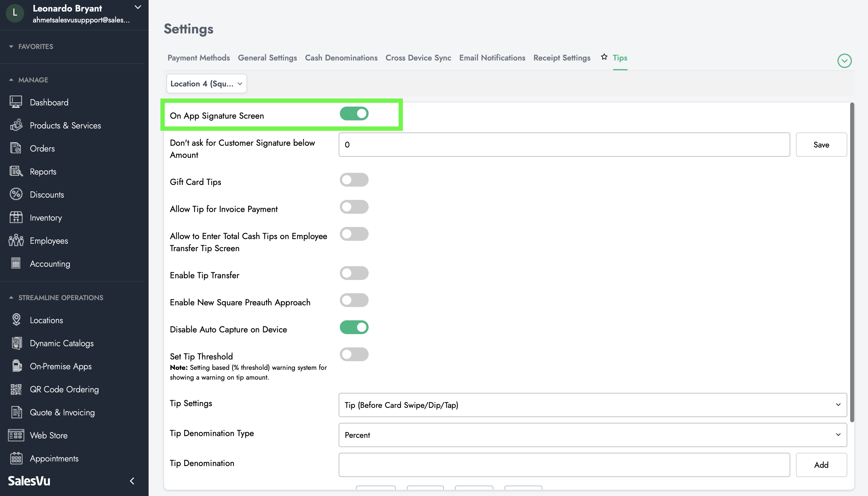Click the Inventory sidebar icon
868x496 pixels.
[x=16, y=217]
